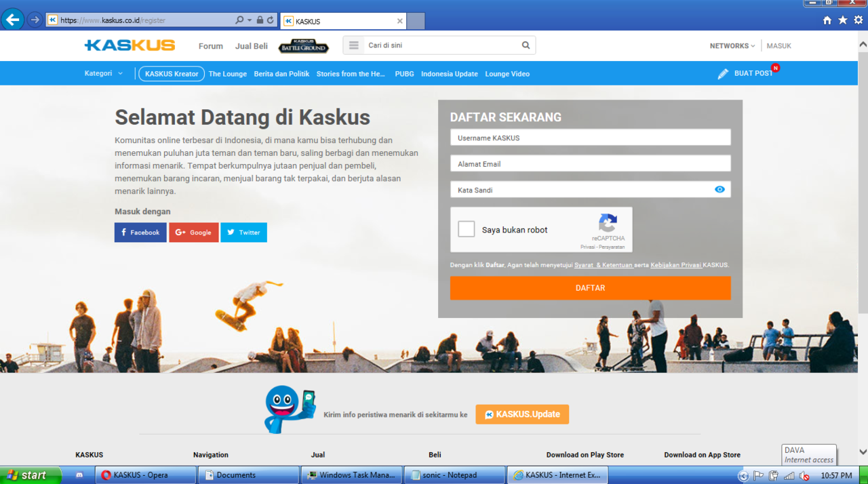Open a new tab next to the KASKUS tab

pos(416,21)
